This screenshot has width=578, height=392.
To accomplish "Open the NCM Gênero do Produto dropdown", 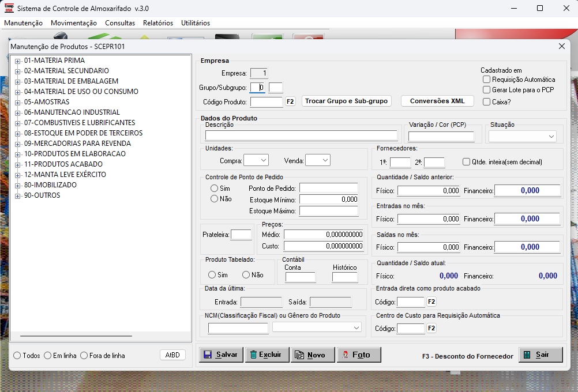I will click(317, 327).
